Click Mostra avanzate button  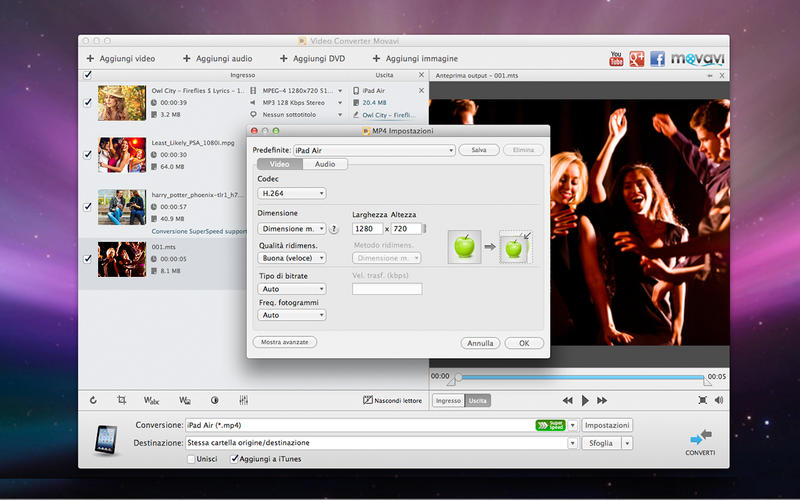point(285,342)
